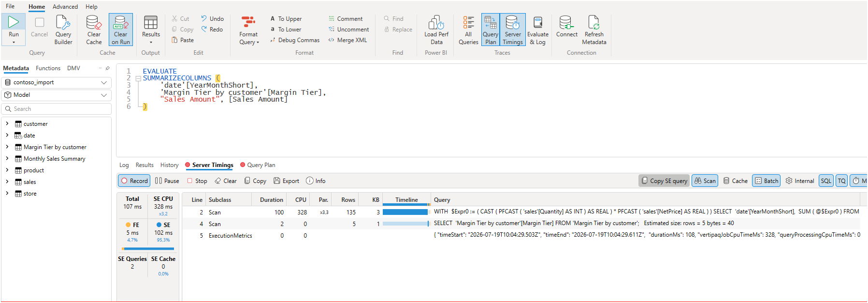This screenshot has height=303, width=868.
Task: Comment the selected lines
Action: (346, 19)
